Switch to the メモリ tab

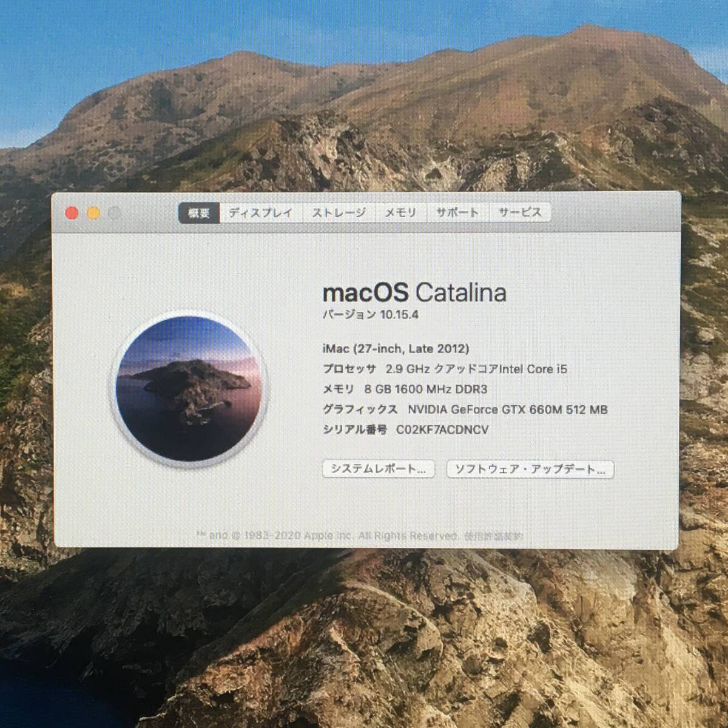(x=400, y=213)
